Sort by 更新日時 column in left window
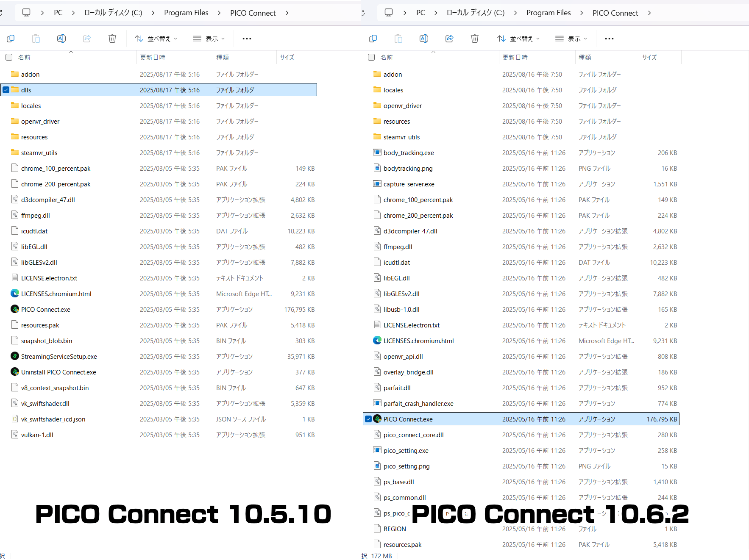The image size is (749, 560). pos(153,57)
